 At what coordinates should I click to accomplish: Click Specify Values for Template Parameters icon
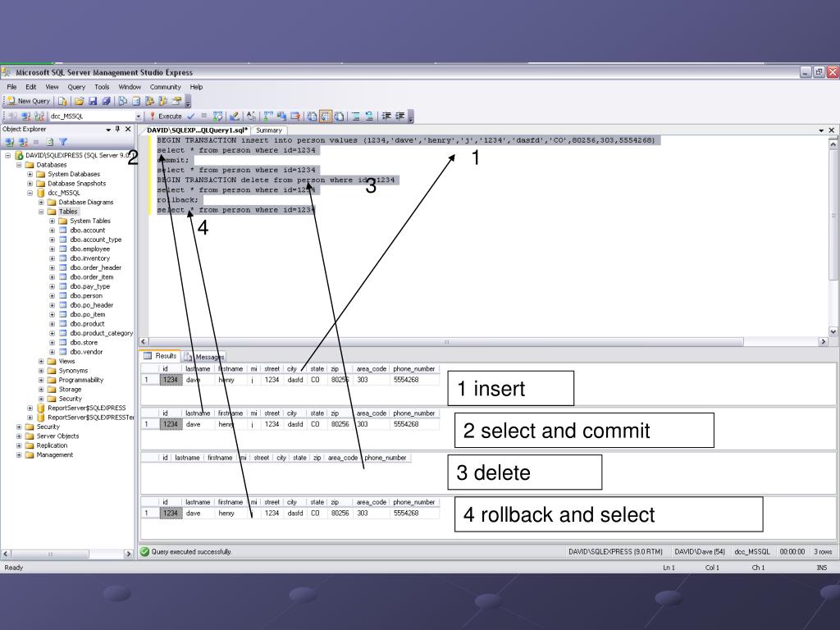coord(251,116)
